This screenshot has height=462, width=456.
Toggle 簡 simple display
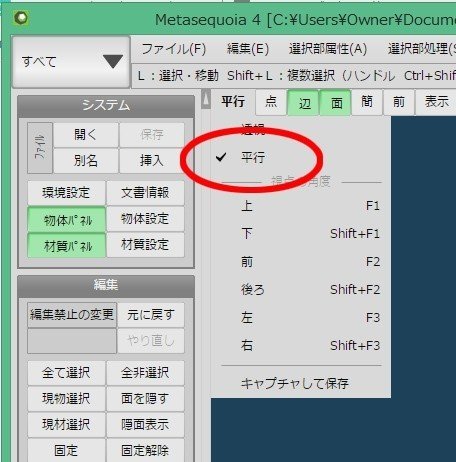pos(367,102)
